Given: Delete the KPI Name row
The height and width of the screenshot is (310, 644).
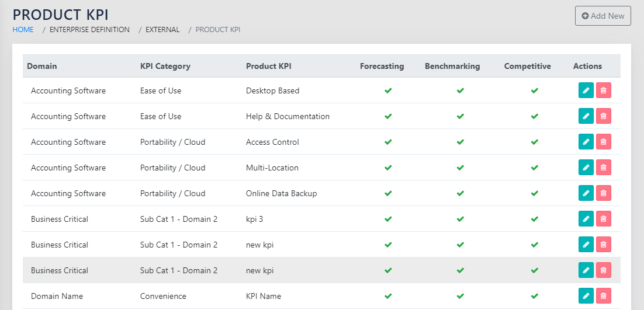Looking at the screenshot, I should [x=604, y=296].
